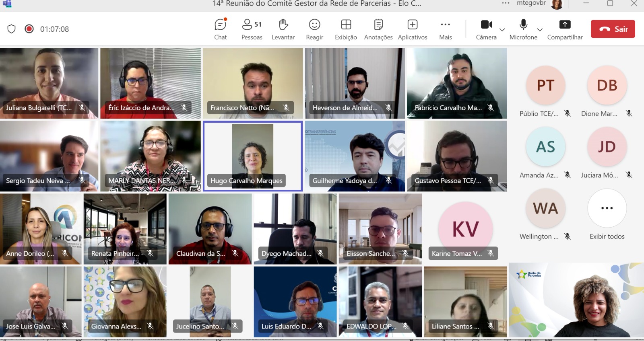
Task: Select EDWALDO LOP's video tile
Action: [380, 302]
